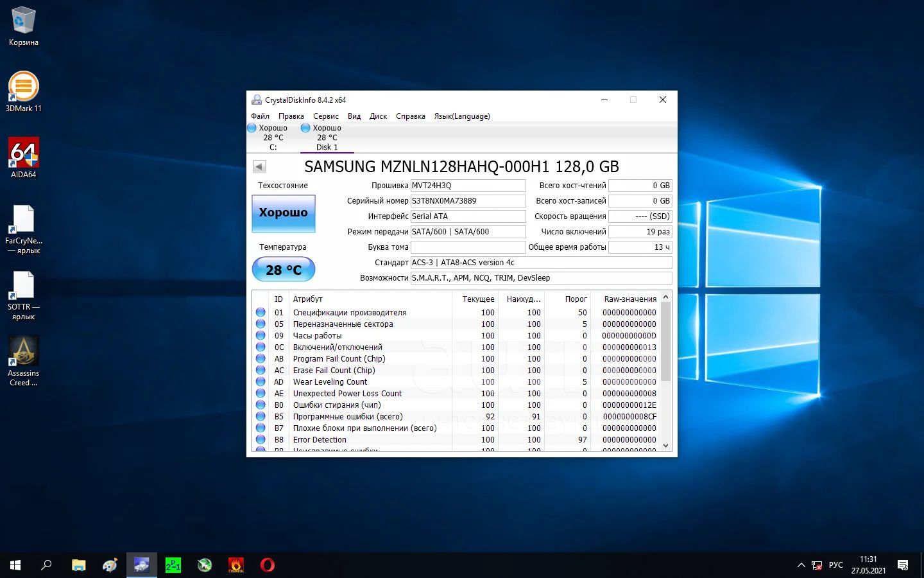This screenshot has height=578, width=924.
Task: Switch to the C: disk tab
Action: (x=272, y=137)
